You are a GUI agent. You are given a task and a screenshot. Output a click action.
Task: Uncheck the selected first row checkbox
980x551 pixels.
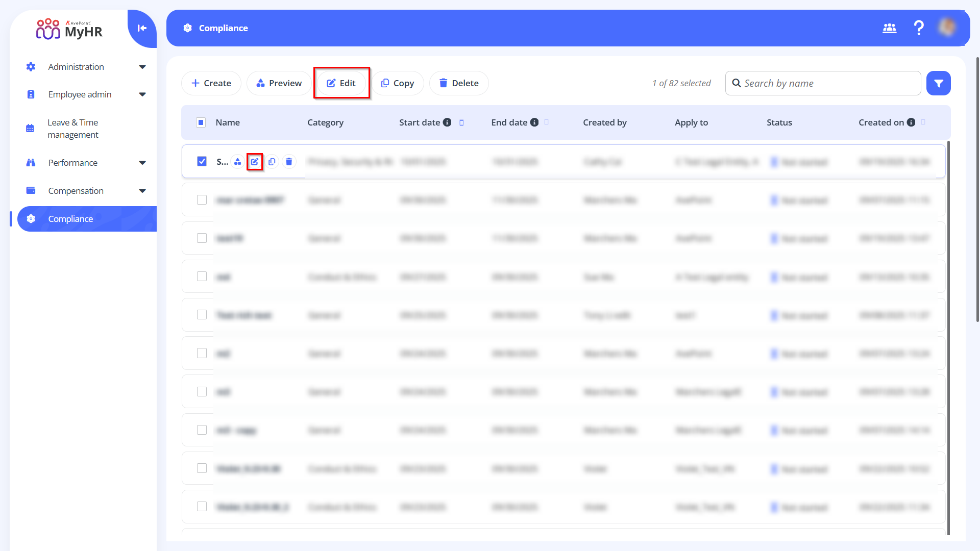tap(202, 162)
